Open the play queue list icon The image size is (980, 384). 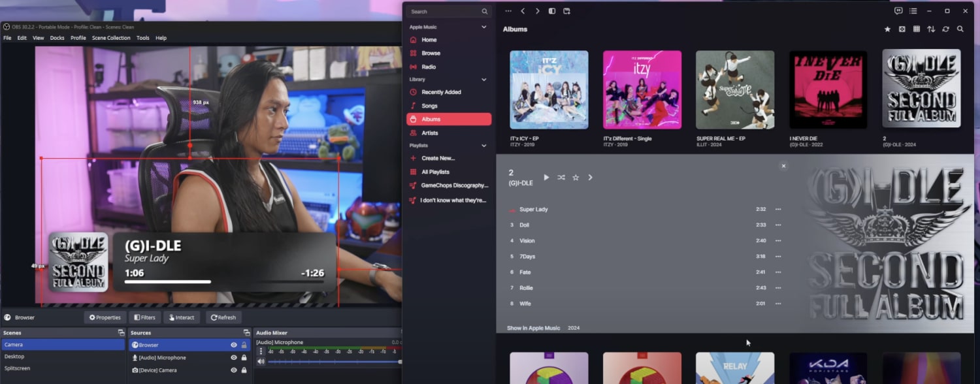pyautogui.click(x=913, y=11)
